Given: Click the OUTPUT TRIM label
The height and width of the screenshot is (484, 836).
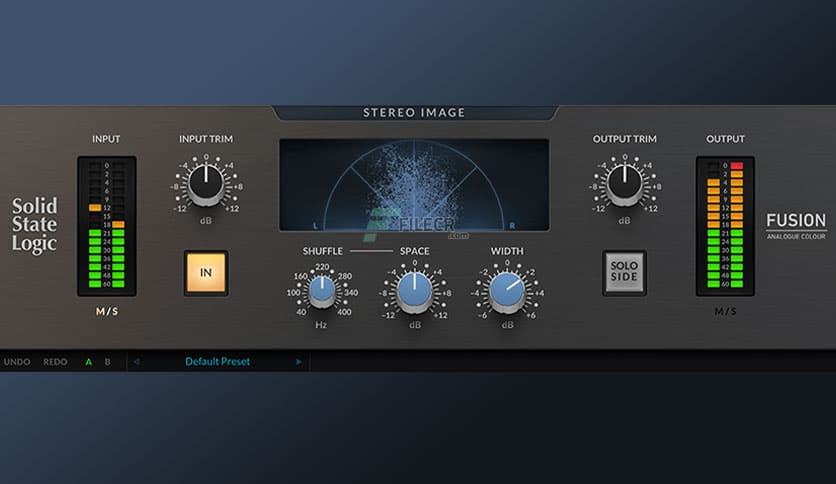Looking at the screenshot, I should (x=625, y=139).
